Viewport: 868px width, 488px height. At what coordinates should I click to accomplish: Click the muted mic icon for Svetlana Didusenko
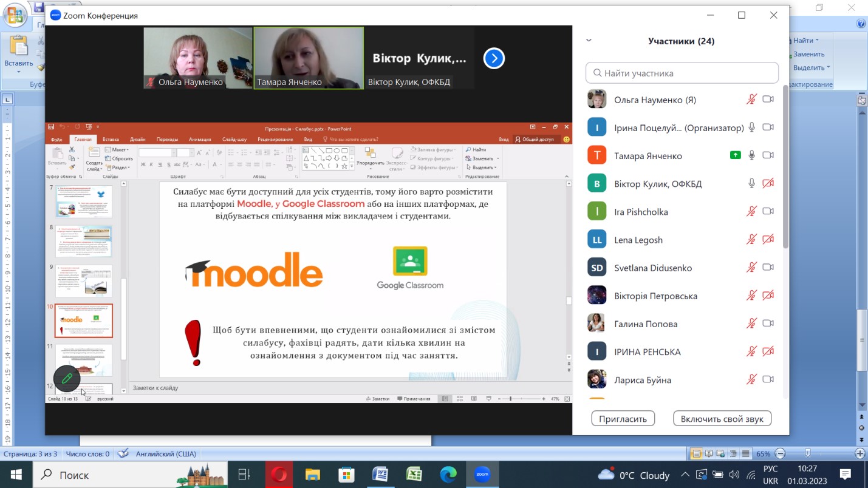[752, 267]
